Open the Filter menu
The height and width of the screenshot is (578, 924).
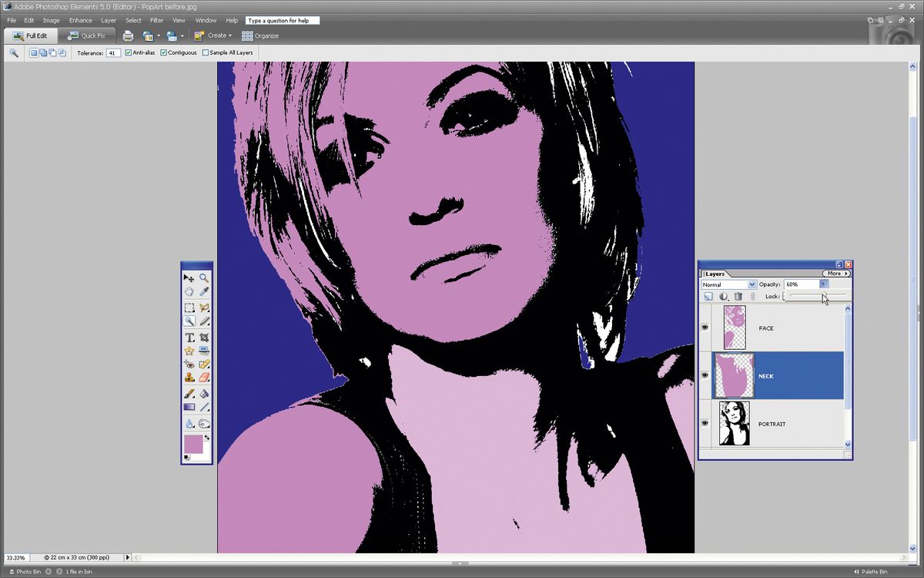click(x=156, y=20)
